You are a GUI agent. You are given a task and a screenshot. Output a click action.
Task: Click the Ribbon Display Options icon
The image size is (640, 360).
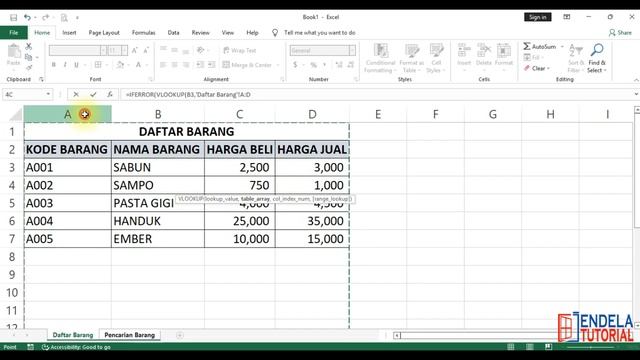pyautogui.click(x=567, y=17)
